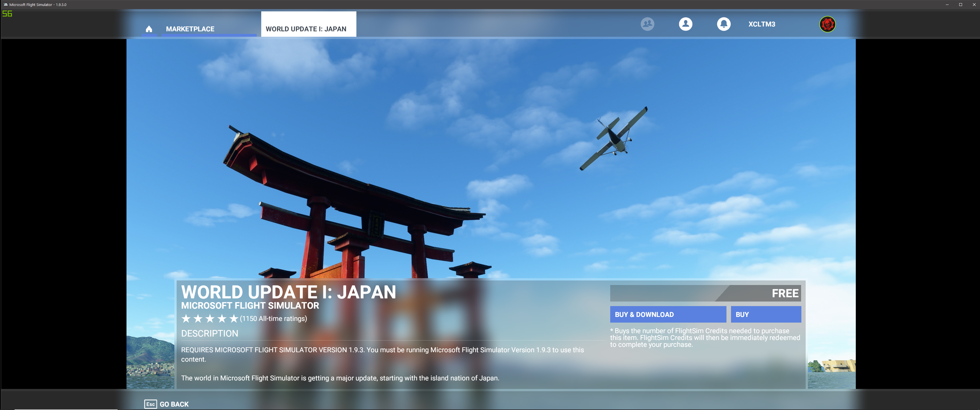Click the Flight Simulator title bar icon
980x410 pixels.
(x=5, y=5)
